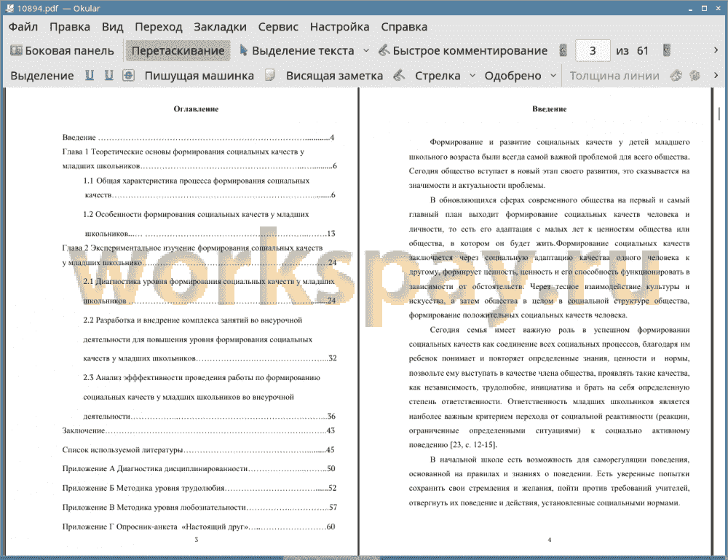The image size is (728, 560).
Task: Open the Переход menu
Action: click(x=158, y=27)
